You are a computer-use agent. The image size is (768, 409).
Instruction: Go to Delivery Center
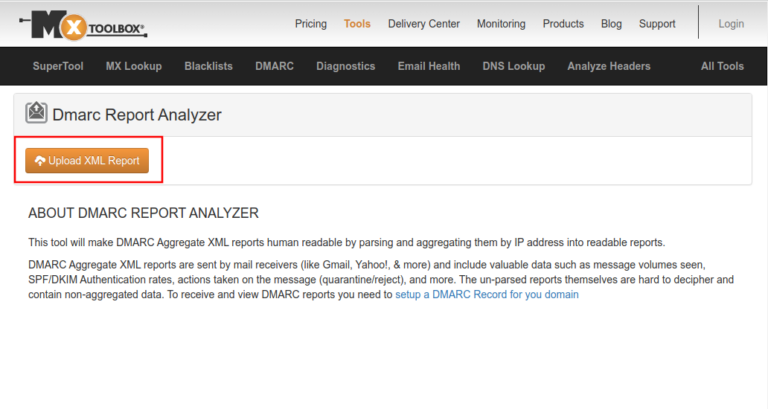[x=423, y=24]
